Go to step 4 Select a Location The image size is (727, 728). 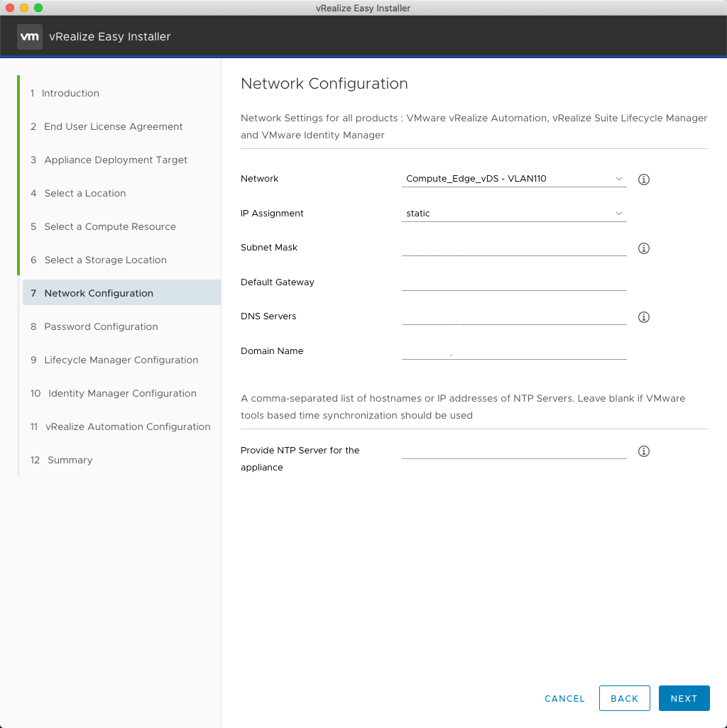(79, 194)
